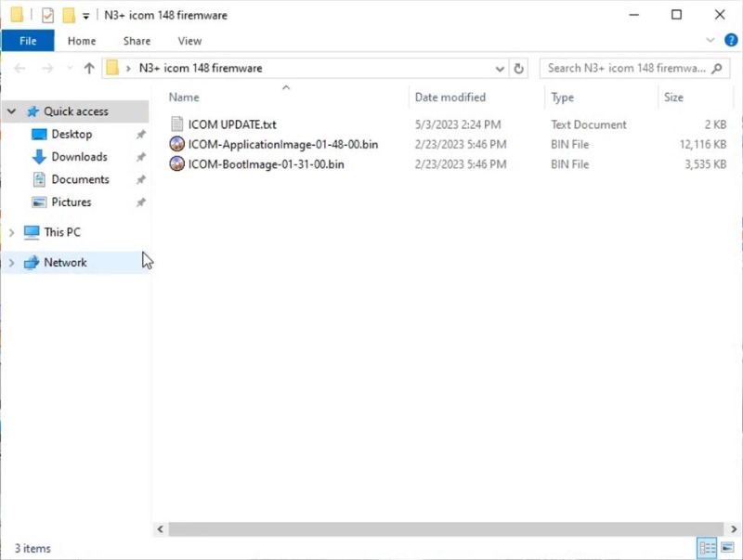This screenshot has height=560, width=743.
Task: Switch to Details view layout
Action: [707, 548]
